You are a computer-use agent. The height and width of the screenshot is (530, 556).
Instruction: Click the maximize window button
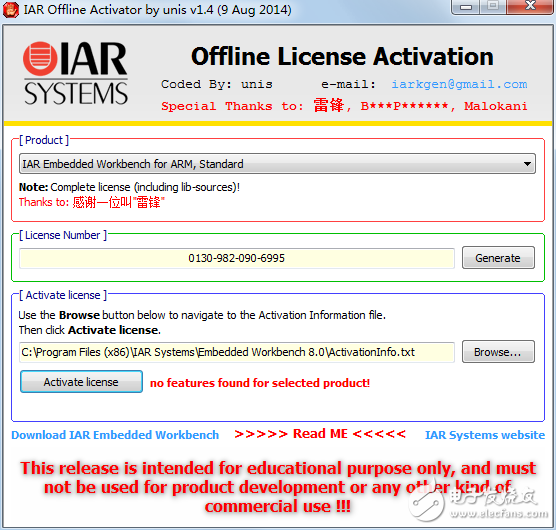click(493, 6)
